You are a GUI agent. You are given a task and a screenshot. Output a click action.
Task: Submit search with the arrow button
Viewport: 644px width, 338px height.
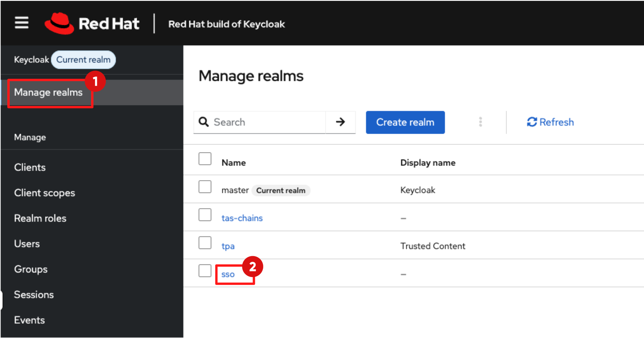pos(340,122)
